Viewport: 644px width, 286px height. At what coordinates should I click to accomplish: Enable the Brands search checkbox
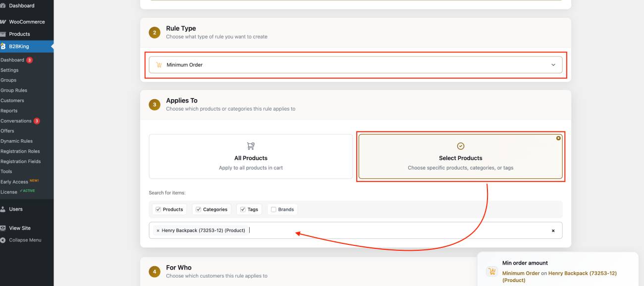pos(273,209)
